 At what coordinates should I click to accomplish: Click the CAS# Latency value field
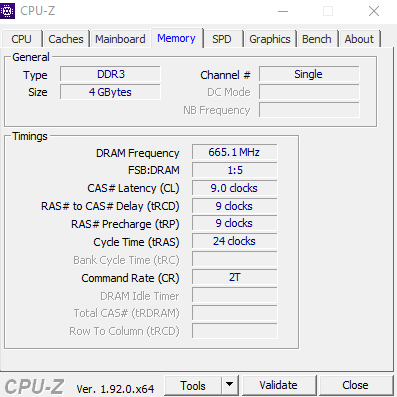234,188
